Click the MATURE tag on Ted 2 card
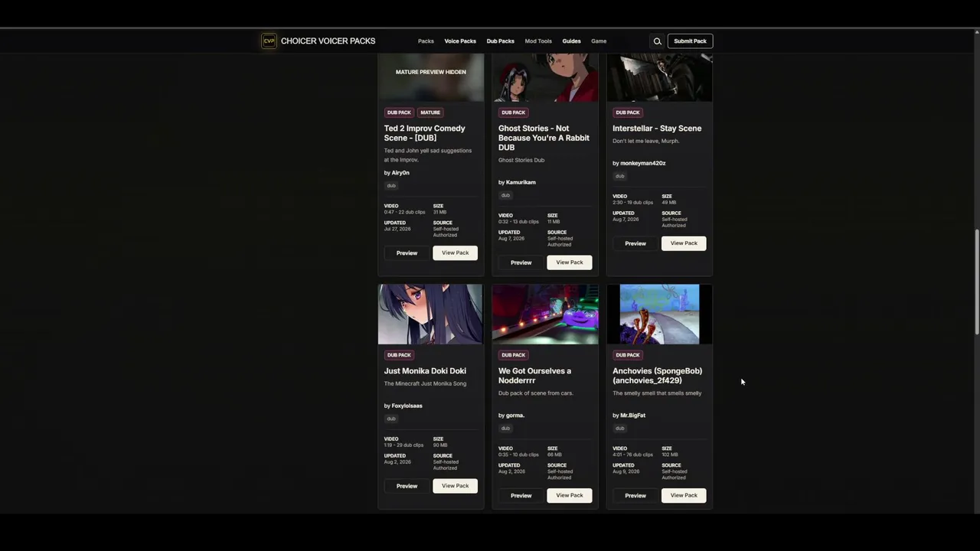 pos(430,112)
